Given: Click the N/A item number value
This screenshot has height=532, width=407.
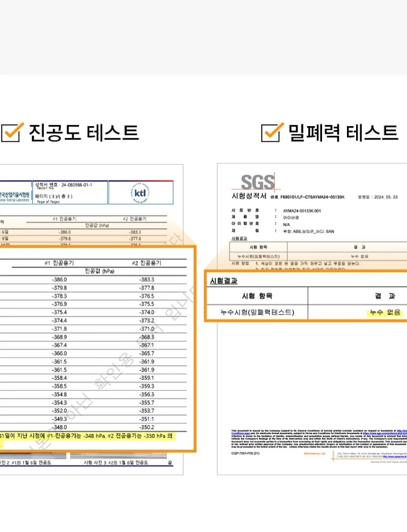Looking at the screenshot, I should (286, 225).
